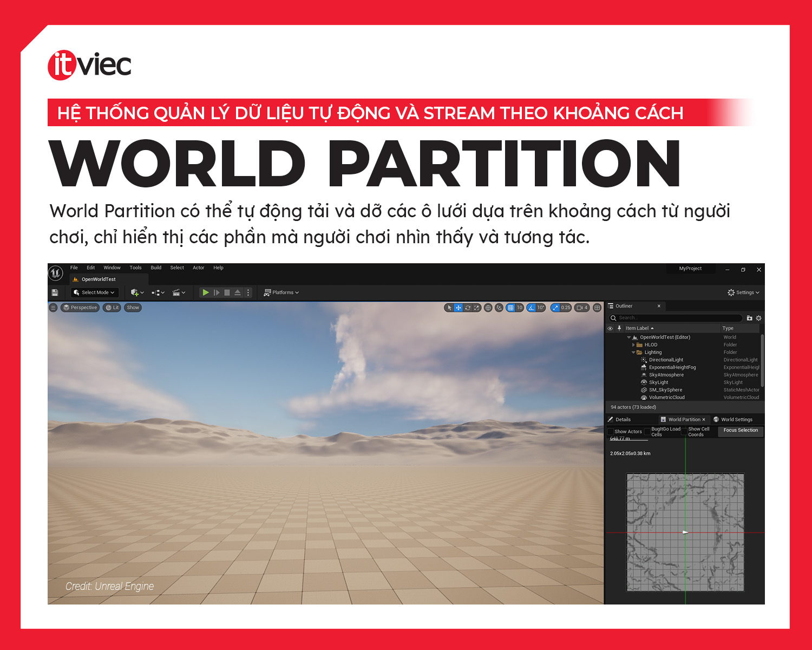Choose the Select objects arrow tool
Viewport: 812px width, 650px height.
click(449, 308)
